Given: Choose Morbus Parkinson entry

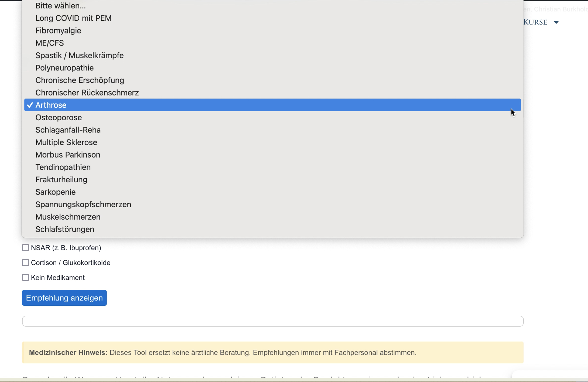Looking at the screenshot, I should pos(68,155).
